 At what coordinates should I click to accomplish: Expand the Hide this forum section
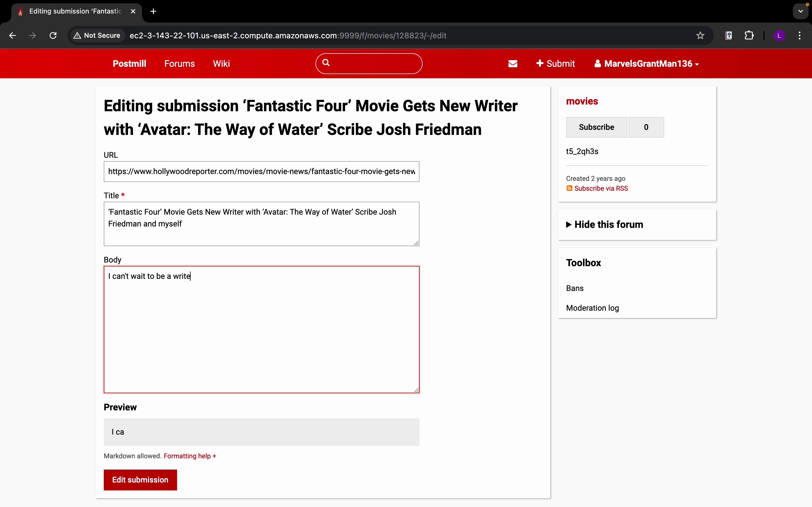(x=608, y=225)
